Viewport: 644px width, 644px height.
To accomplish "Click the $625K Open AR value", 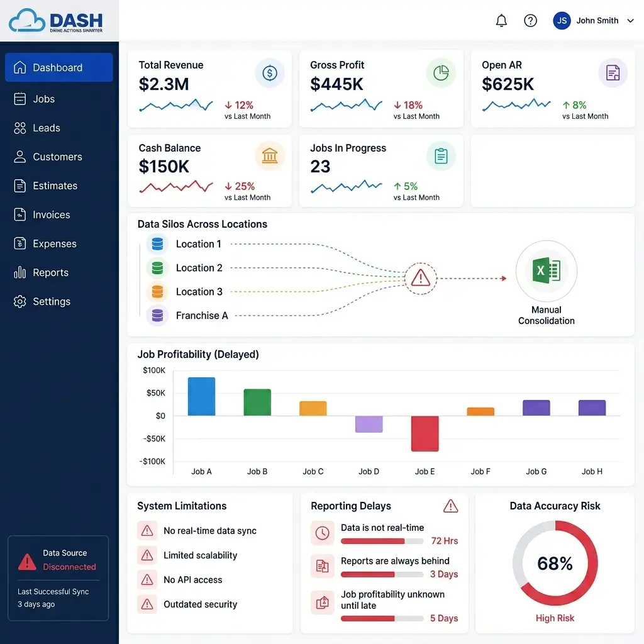I will click(x=508, y=84).
